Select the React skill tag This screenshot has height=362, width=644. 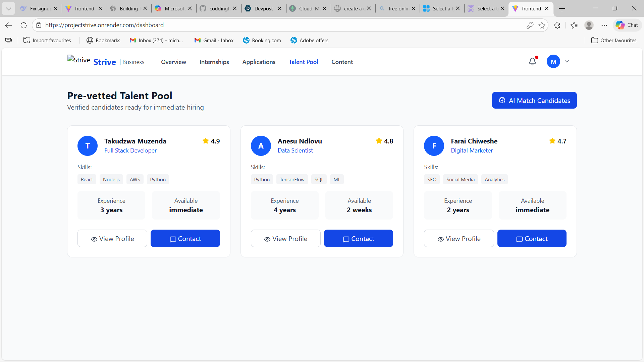point(87,180)
